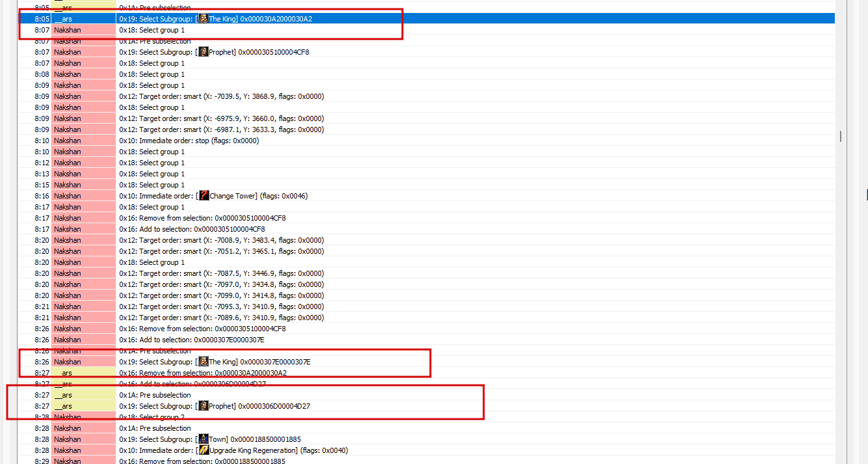Select the smart order row with X: -7051.2

pos(427,251)
